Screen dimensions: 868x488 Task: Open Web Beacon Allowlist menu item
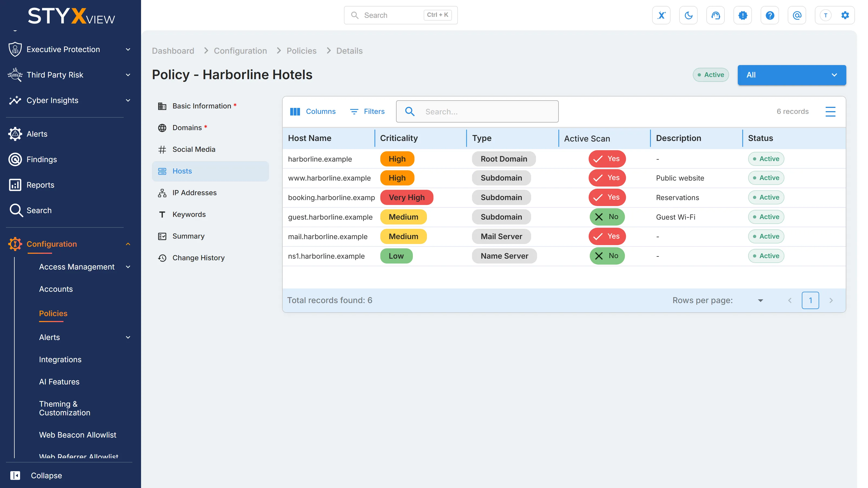click(78, 435)
